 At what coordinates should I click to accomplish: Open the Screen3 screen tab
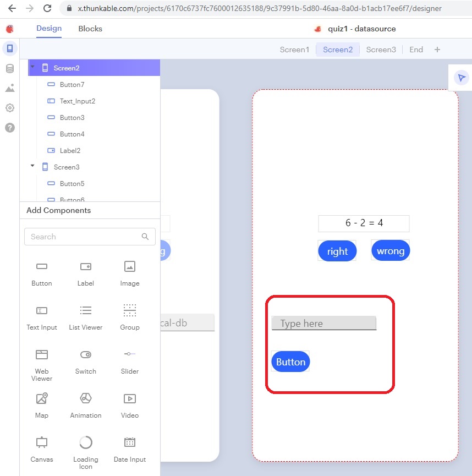[381, 50]
